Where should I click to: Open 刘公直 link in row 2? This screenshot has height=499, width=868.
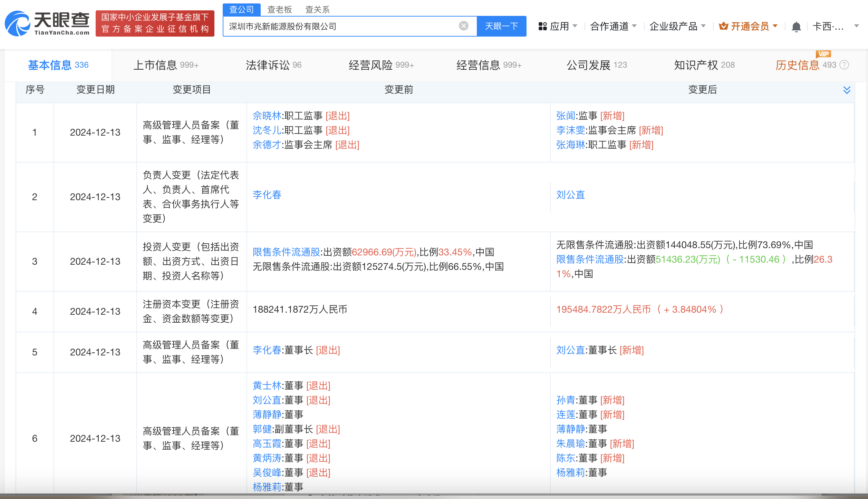[x=570, y=195]
